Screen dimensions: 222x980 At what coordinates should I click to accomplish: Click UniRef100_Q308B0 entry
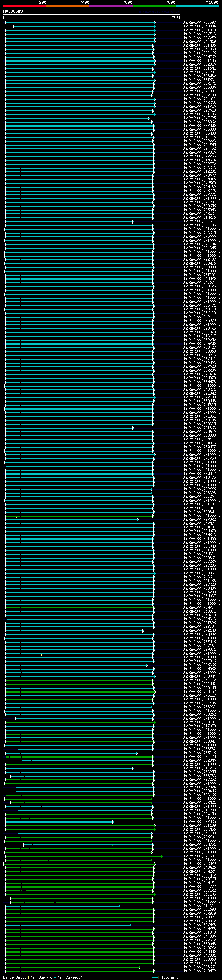coord(199,88)
